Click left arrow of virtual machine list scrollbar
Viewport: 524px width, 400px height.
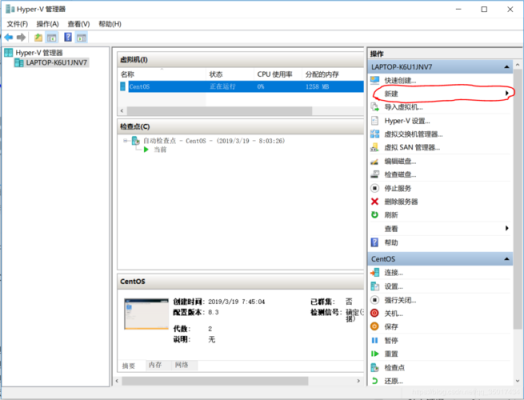(x=122, y=111)
